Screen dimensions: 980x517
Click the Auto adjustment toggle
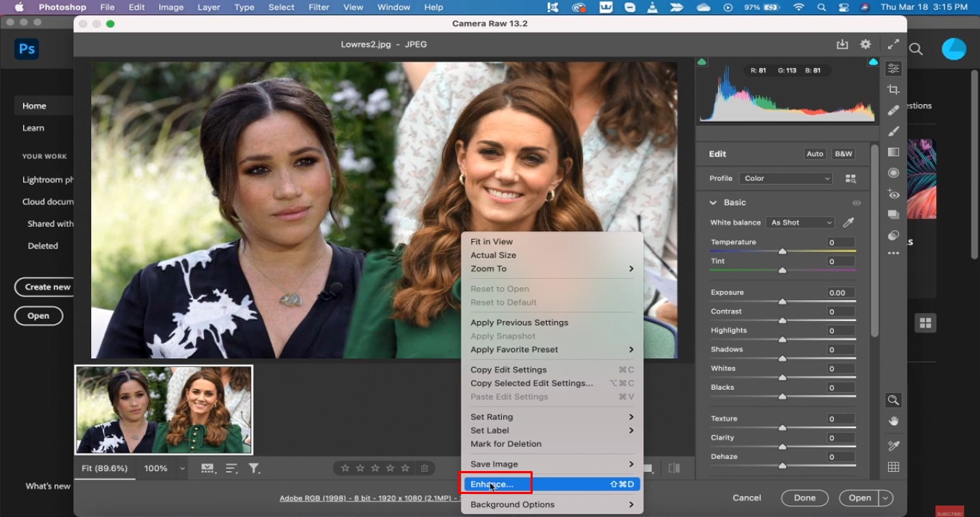(815, 154)
